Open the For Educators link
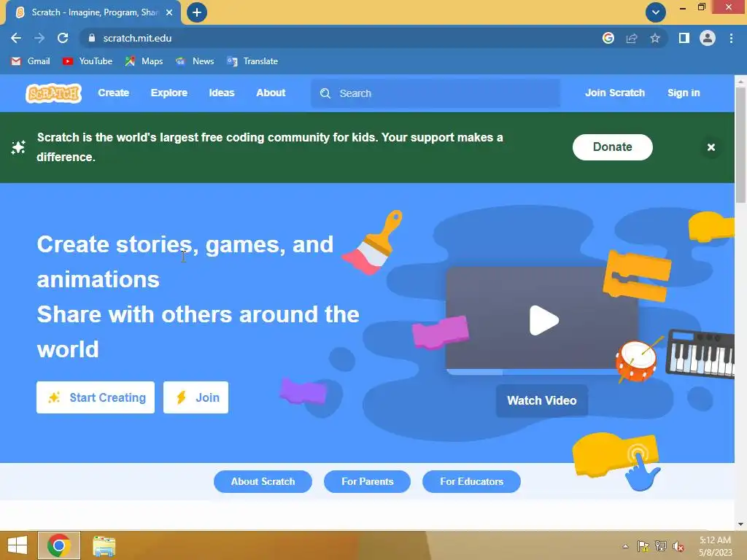Screen dimensions: 747x560 [471, 481]
